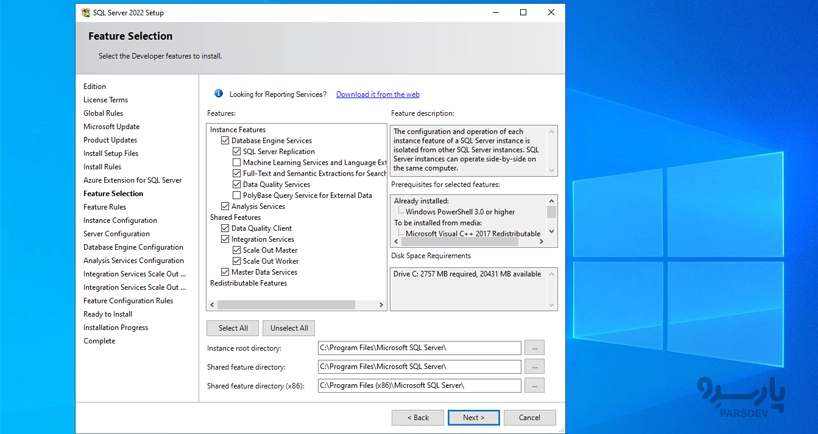Click into the Instance root directory field

point(418,348)
